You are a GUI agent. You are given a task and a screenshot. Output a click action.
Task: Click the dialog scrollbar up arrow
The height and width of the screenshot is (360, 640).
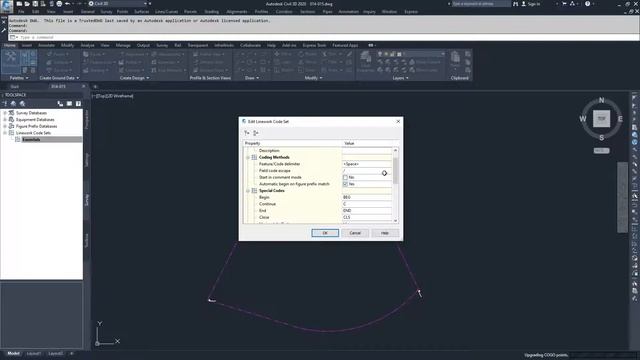click(395, 150)
